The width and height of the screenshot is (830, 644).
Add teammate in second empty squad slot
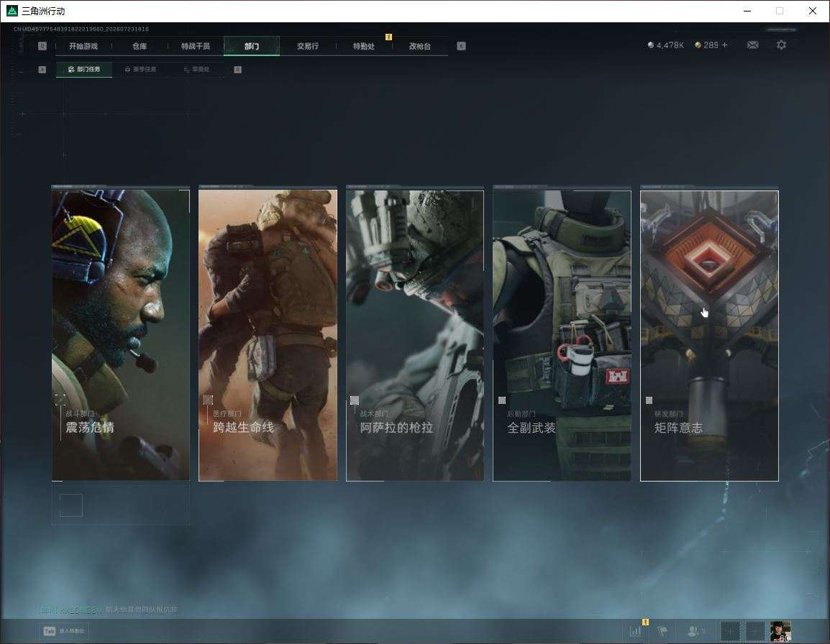755,631
